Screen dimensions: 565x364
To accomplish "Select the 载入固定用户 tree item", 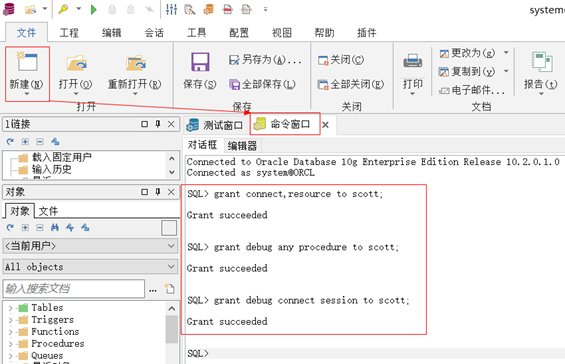I will [x=62, y=157].
